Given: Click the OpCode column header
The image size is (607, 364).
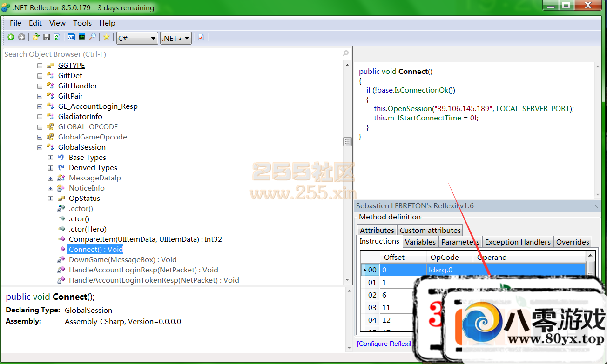Looking at the screenshot, I should [450, 257].
